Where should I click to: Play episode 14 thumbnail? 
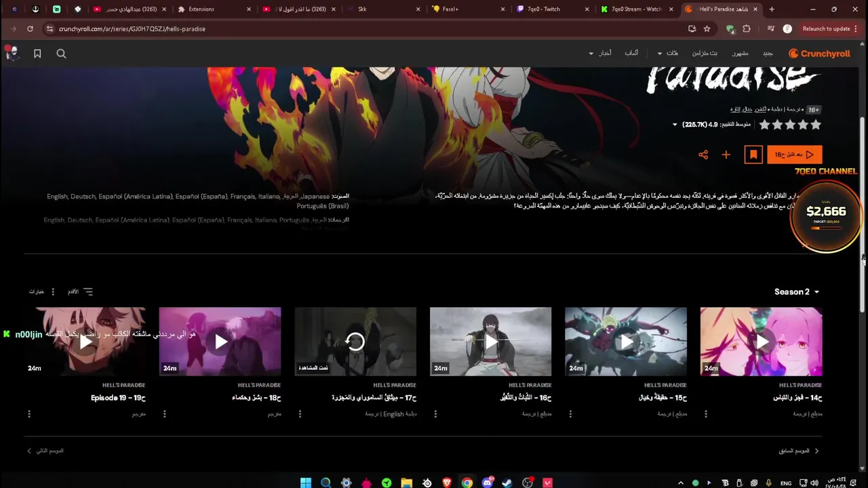pyautogui.click(x=761, y=342)
